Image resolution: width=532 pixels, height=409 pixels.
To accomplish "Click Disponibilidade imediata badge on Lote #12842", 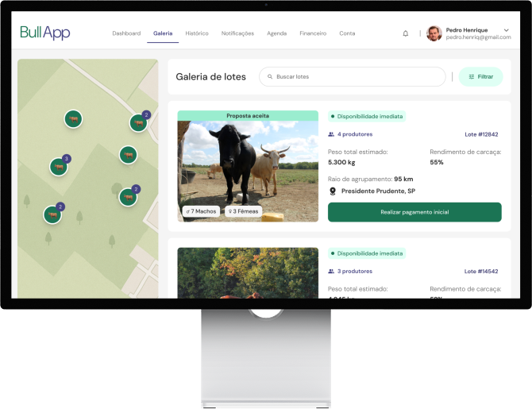I will click(367, 117).
